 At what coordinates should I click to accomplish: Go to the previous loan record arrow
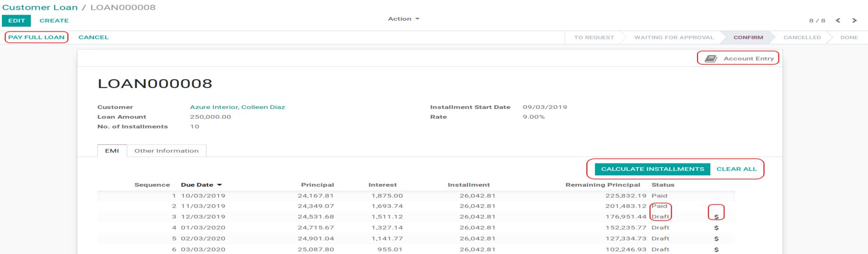(x=838, y=20)
